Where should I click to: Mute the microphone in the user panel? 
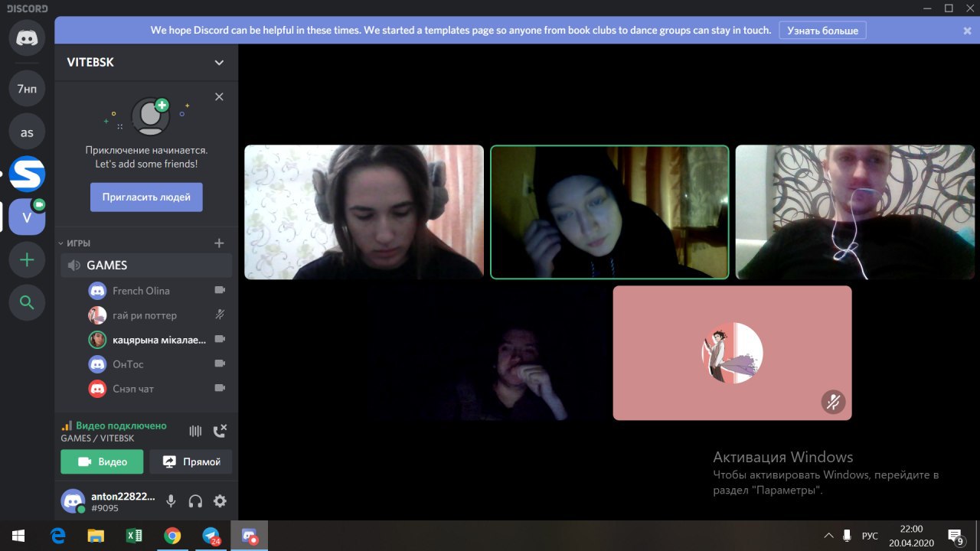tap(171, 501)
